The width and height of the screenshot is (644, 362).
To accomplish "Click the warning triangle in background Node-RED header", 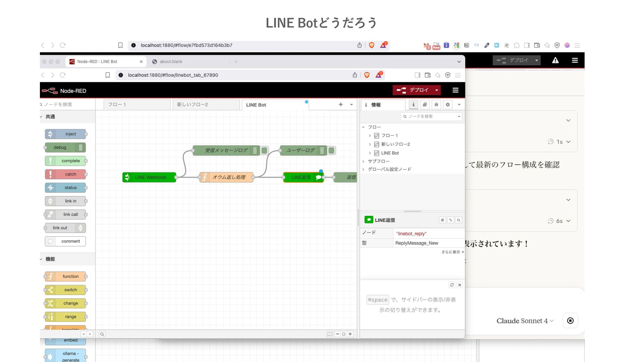I will click(x=555, y=60).
